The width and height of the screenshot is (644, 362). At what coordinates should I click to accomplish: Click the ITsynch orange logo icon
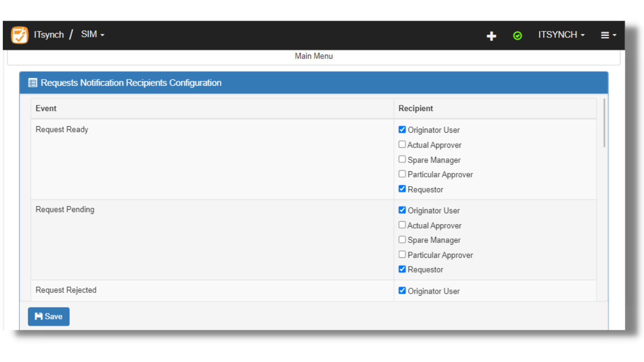[x=19, y=35]
